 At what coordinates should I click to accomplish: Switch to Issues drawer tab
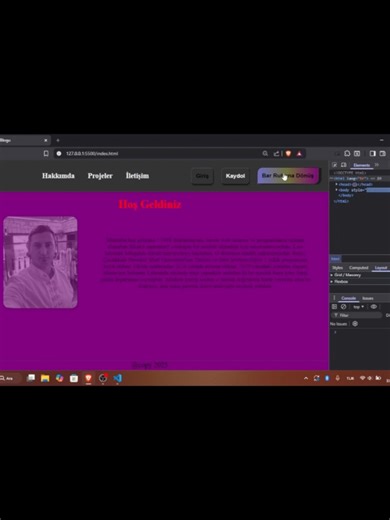point(368,298)
